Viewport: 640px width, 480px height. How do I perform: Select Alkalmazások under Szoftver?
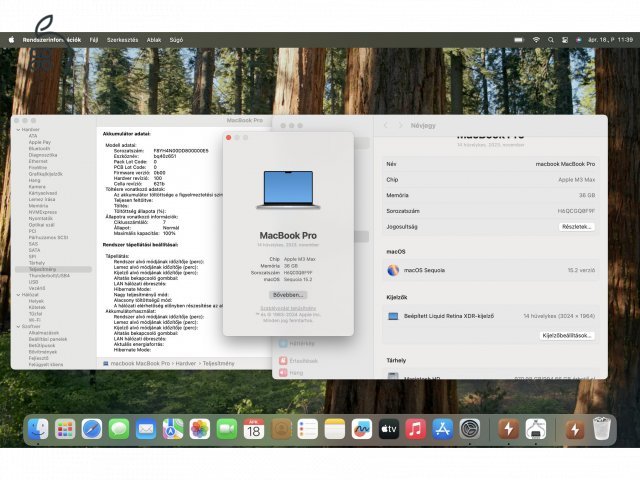(x=44, y=333)
